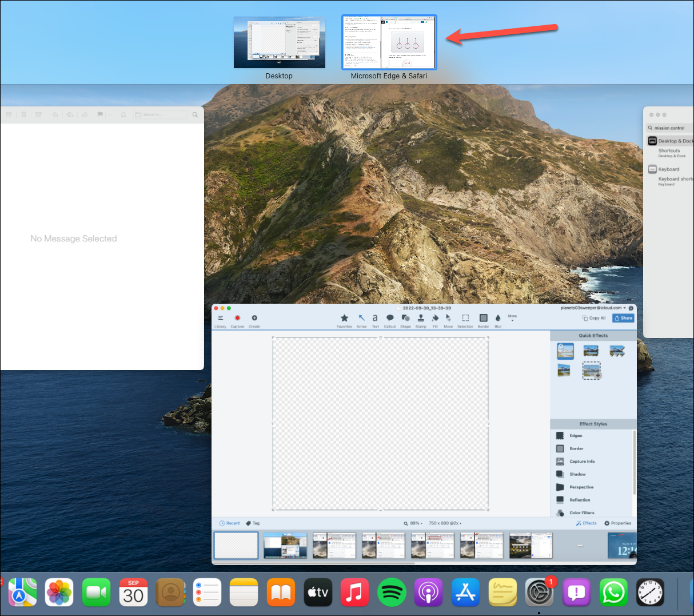Apply the second Quick Effects thumbnail
The image size is (694, 616).
click(591, 351)
